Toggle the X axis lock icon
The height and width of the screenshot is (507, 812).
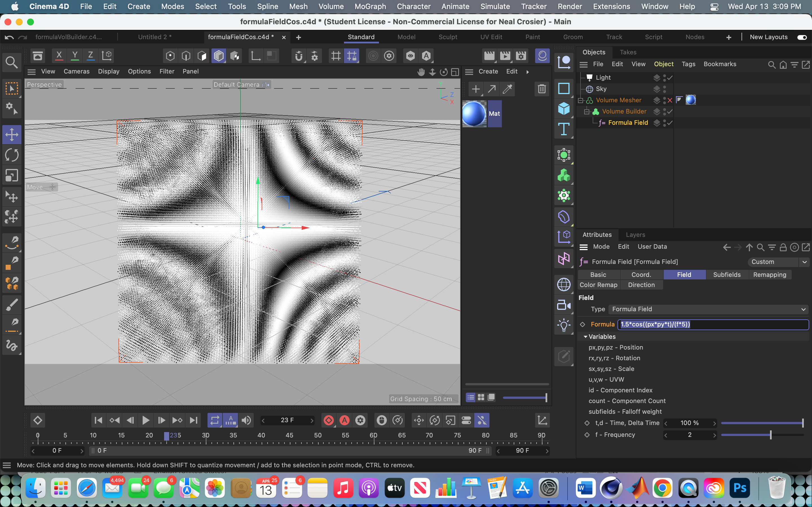point(59,56)
